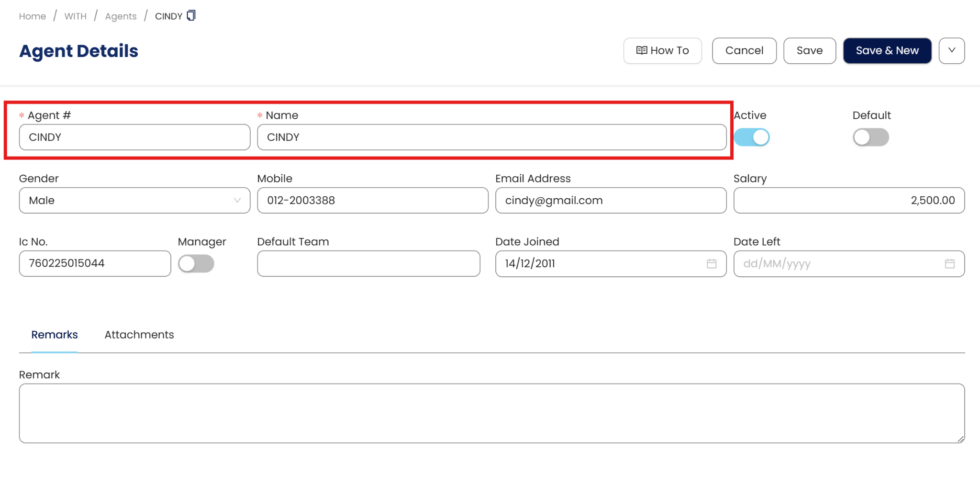Open the Date Left calendar icon
Screen dimensions: 980x499
tap(949, 264)
